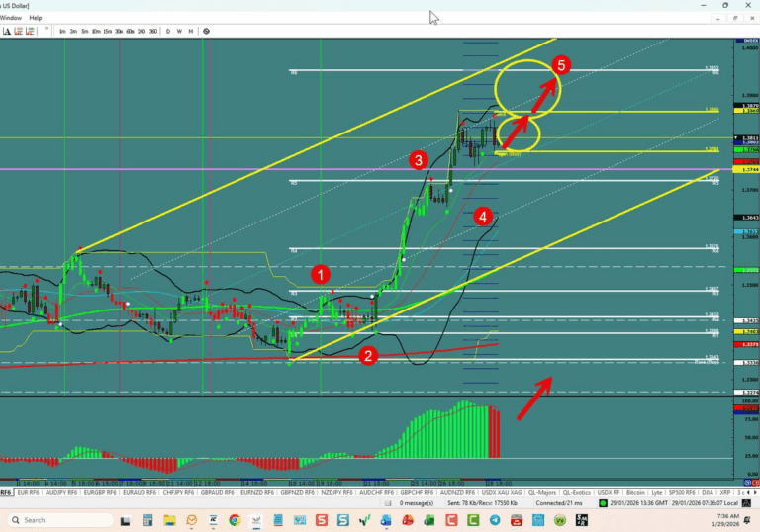This screenshot has height=532, width=760.
Task: Switch chart to 1m timeframe
Action: pyautogui.click(x=62, y=31)
